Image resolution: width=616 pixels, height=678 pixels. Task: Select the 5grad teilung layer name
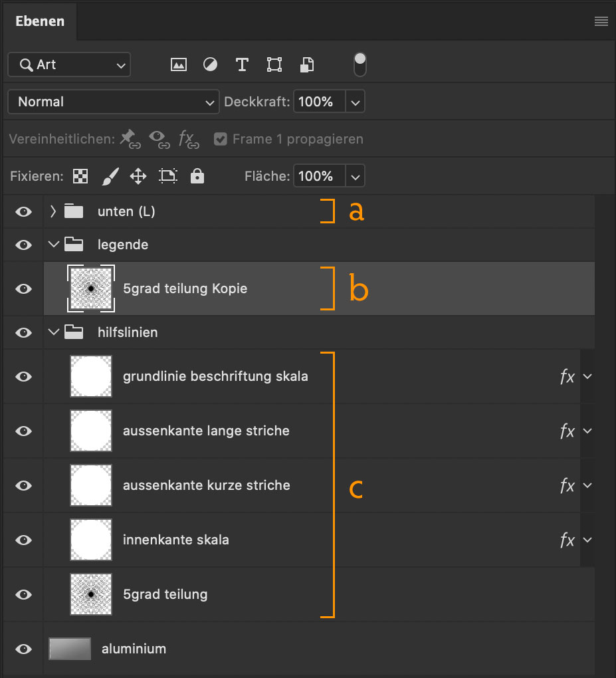point(165,594)
